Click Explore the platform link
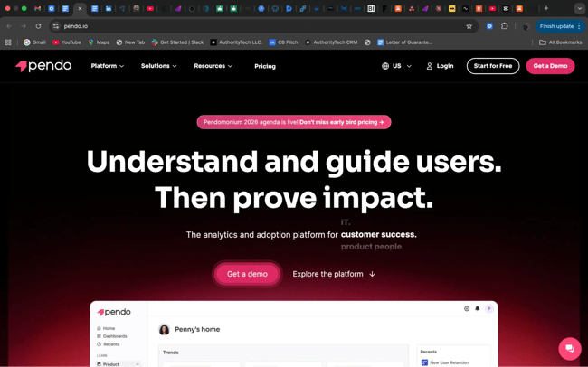This screenshot has width=588, height=367. [x=334, y=274]
